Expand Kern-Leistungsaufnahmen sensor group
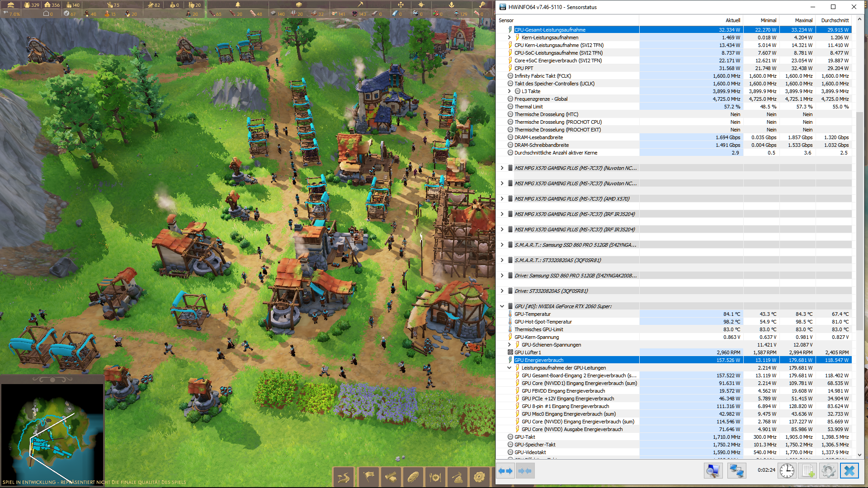The width and height of the screenshot is (868, 488). pyautogui.click(x=509, y=38)
